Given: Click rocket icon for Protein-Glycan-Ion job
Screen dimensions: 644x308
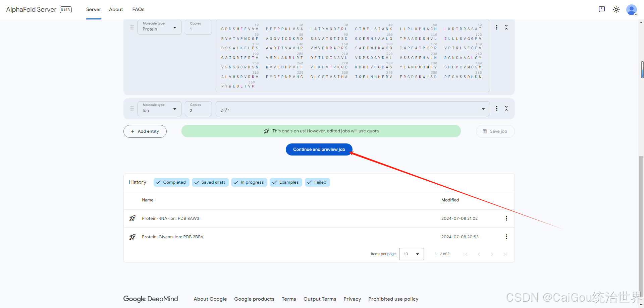Looking at the screenshot, I should click(132, 237).
